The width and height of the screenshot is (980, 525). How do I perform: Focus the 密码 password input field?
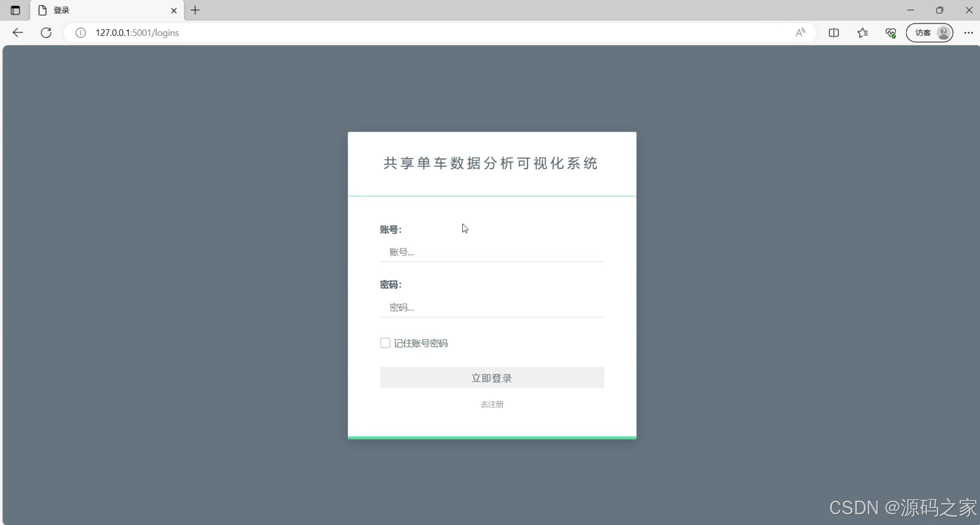point(492,307)
